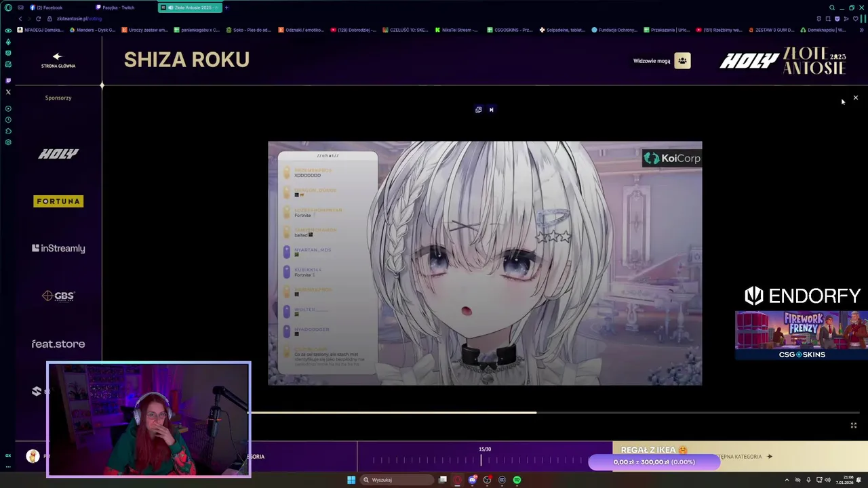Open the Menders - Dysk G bookmark
Viewport: 868px width, 488px height.
pyautogui.click(x=93, y=30)
